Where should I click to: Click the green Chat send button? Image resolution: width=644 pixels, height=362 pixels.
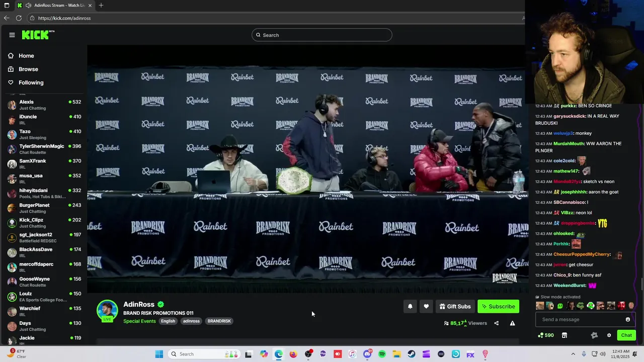click(626, 335)
